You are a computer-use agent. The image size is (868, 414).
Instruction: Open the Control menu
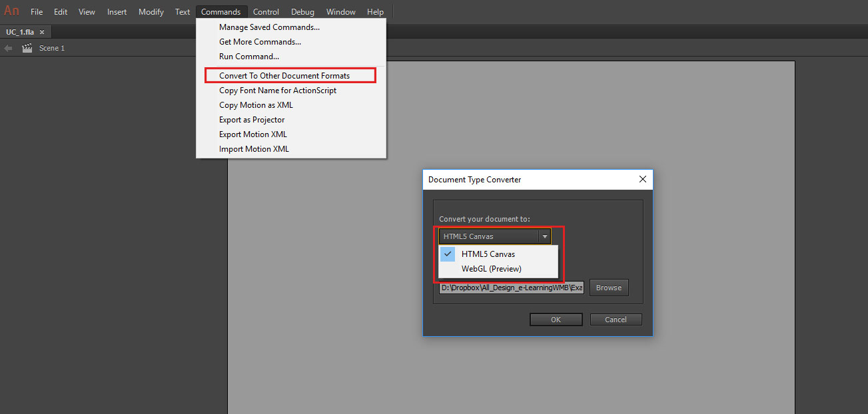pos(266,12)
